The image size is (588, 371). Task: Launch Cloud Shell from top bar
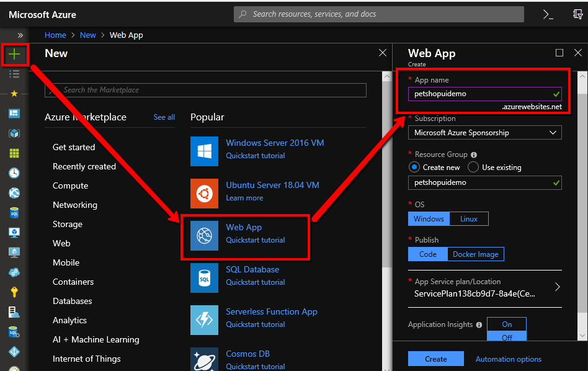point(548,15)
